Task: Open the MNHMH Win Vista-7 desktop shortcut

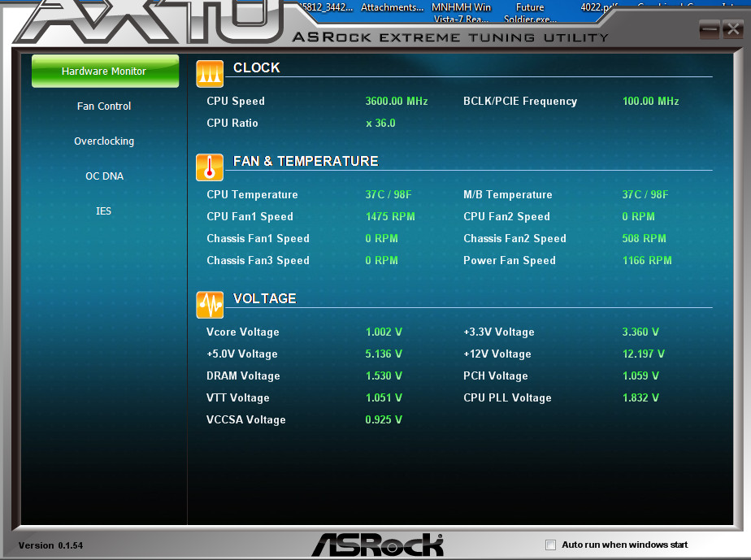Action: [x=461, y=13]
